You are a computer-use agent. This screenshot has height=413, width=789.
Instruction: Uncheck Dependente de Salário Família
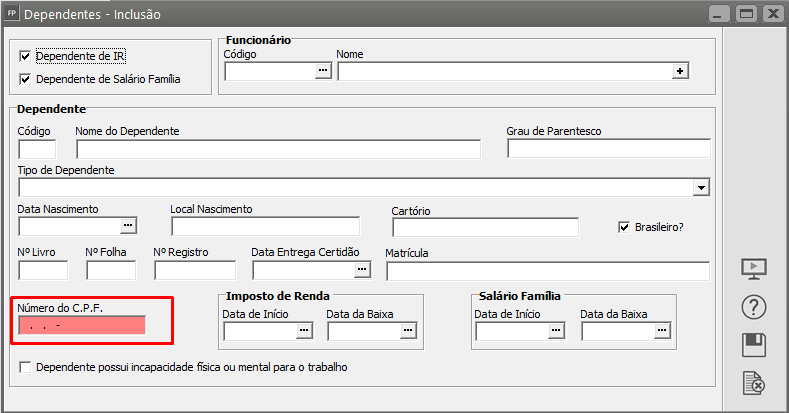(x=26, y=79)
